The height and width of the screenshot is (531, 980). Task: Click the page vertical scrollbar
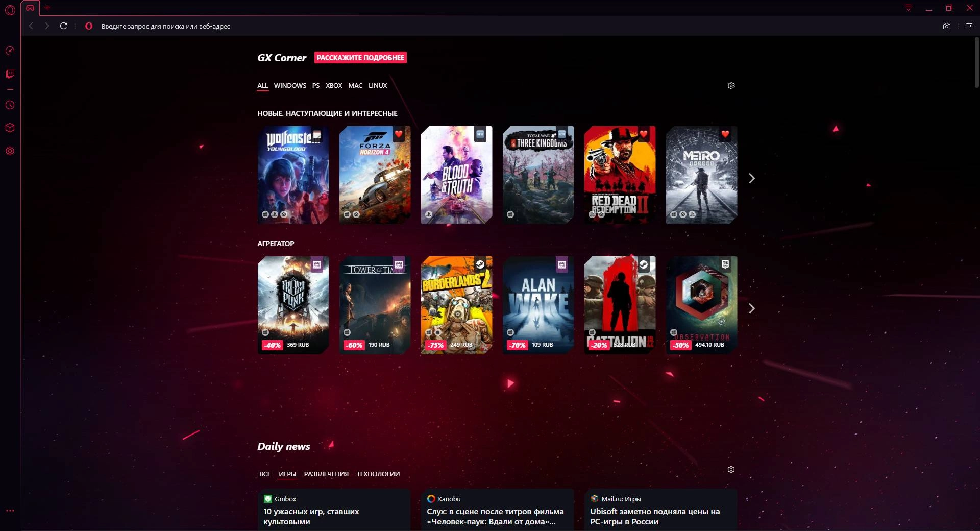tap(976, 62)
